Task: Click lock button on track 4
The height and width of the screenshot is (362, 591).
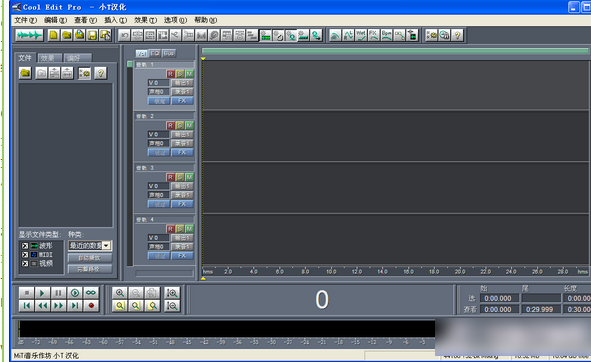Action: (x=159, y=256)
